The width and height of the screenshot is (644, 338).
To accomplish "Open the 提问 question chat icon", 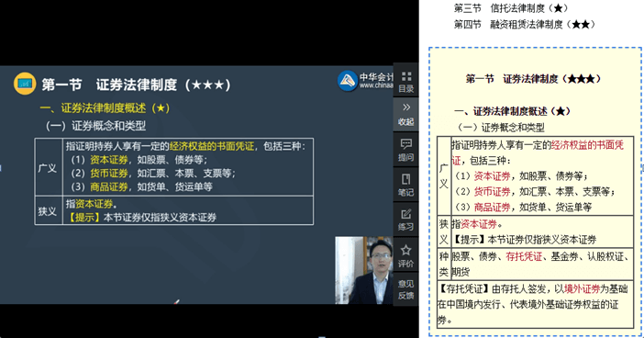I will pos(405,150).
